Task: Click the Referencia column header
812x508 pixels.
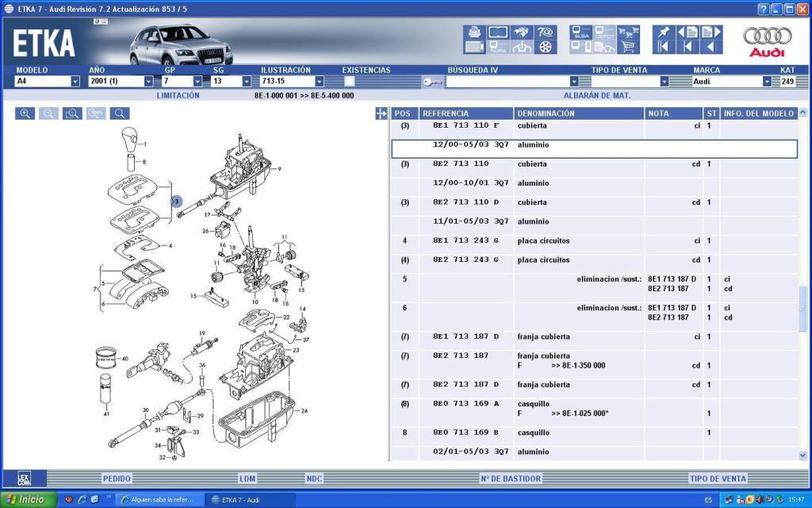Action: 466,114
